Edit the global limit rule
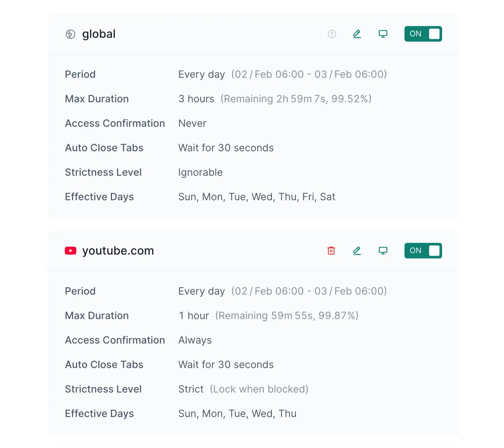Image resolution: width=504 pixels, height=448 pixels. pyautogui.click(x=357, y=34)
